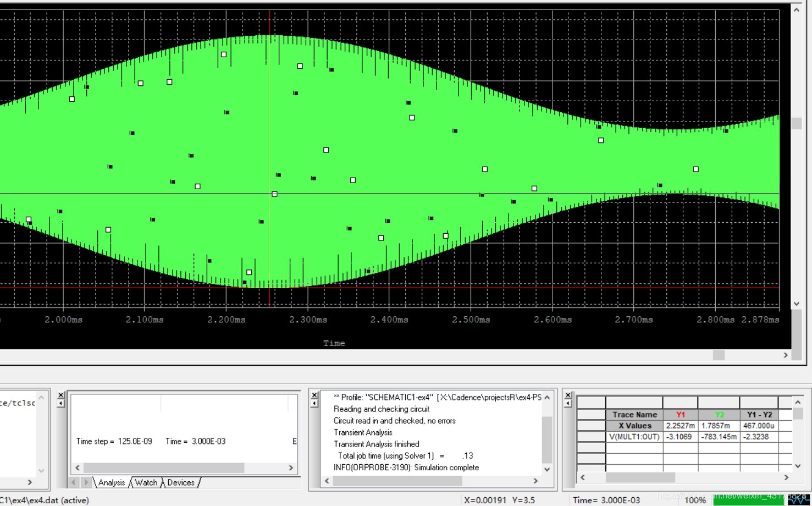The height and width of the screenshot is (506, 812).
Task: Toggle the pin icon on simulation status panel
Action: coord(61,403)
